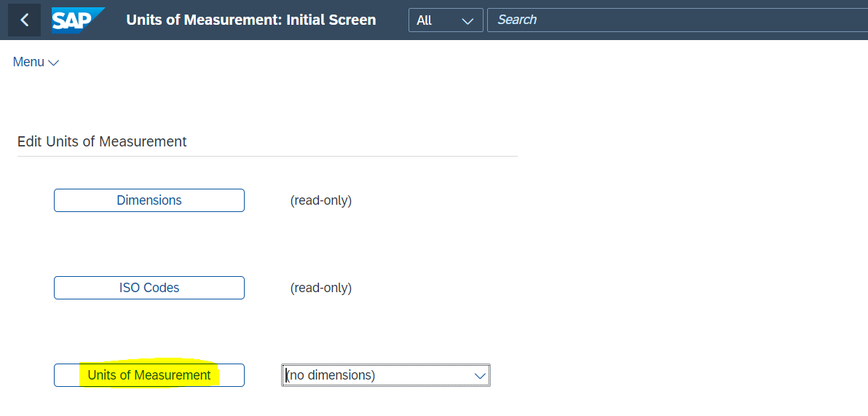This screenshot has width=868, height=416.
Task: Click the chevron icon beside Menu
Action: (54, 63)
